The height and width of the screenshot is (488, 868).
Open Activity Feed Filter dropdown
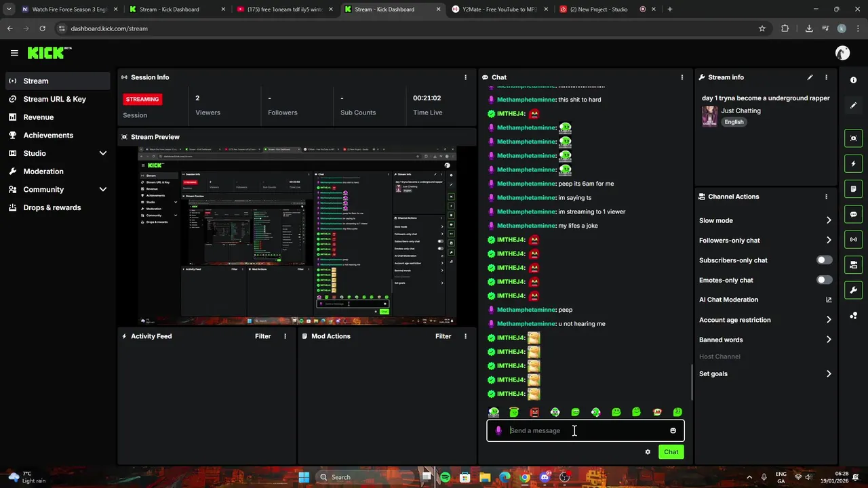click(x=262, y=336)
